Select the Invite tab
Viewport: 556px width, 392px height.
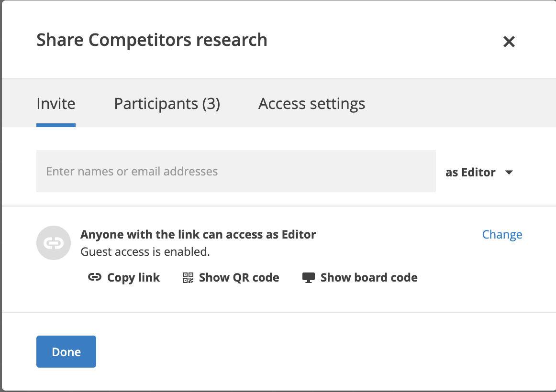[x=56, y=103]
